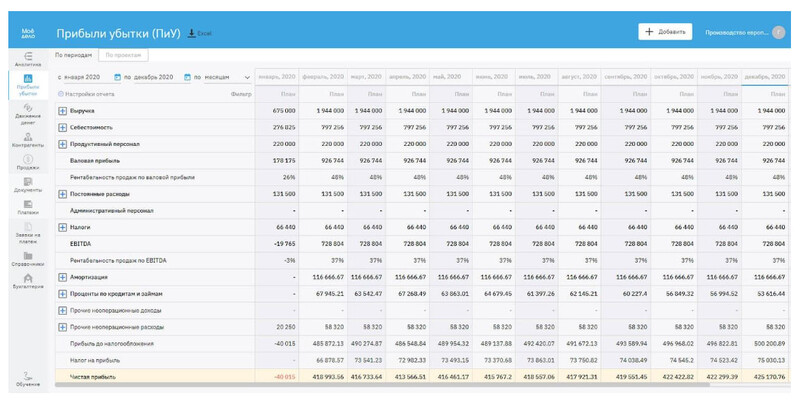The width and height of the screenshot is (800, 405).
Task: Click the user avatar in the header
Action: pos(779,32)
